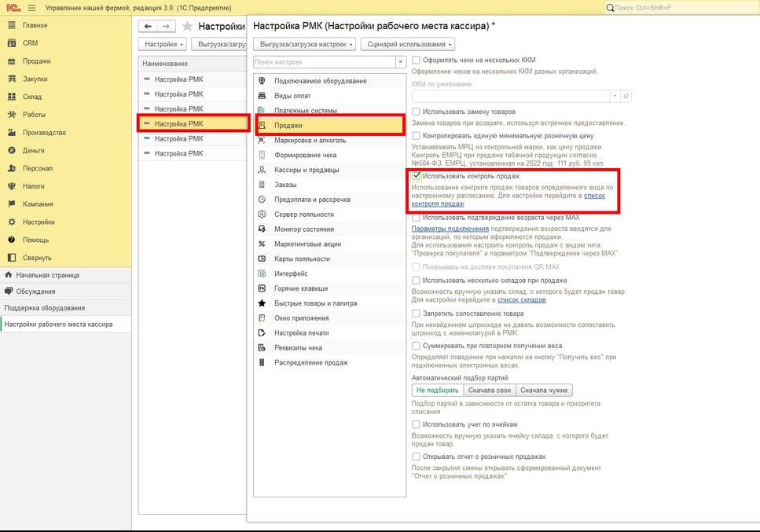Clear the settings search field with X
Screen dimensions: 760x532
401,62
